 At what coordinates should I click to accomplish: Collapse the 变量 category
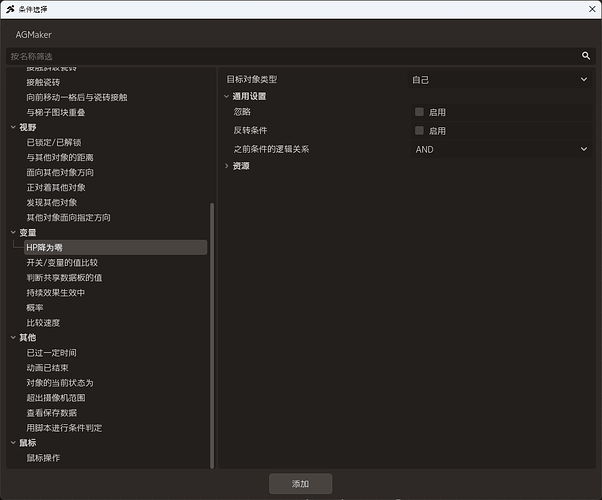13,232
